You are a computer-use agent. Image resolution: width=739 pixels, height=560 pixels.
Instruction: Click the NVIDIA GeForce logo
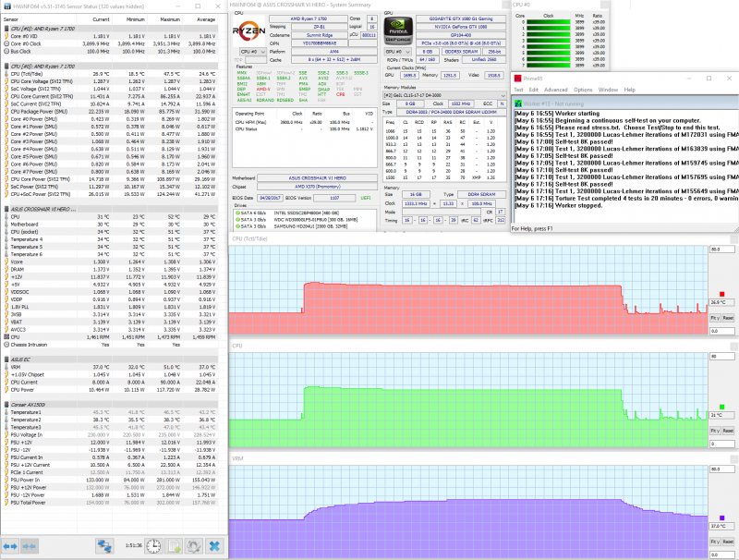(x=398, y=31)
